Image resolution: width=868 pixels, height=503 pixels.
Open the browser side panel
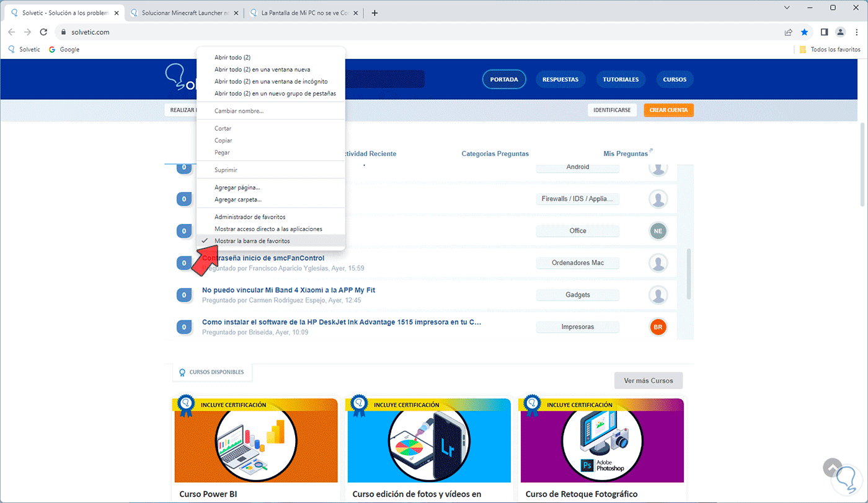coord(824,32)
